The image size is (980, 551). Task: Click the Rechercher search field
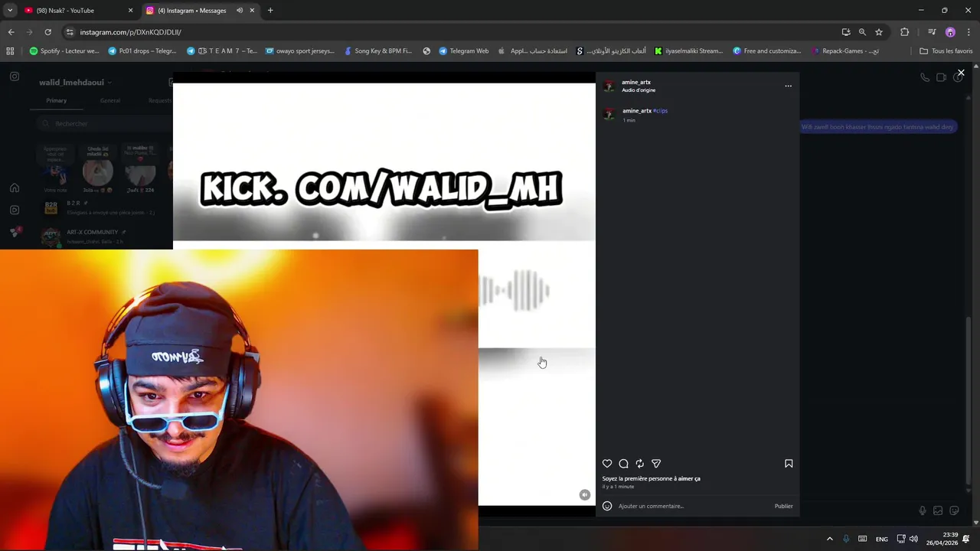pyautogui.click(x=105, y=123)
